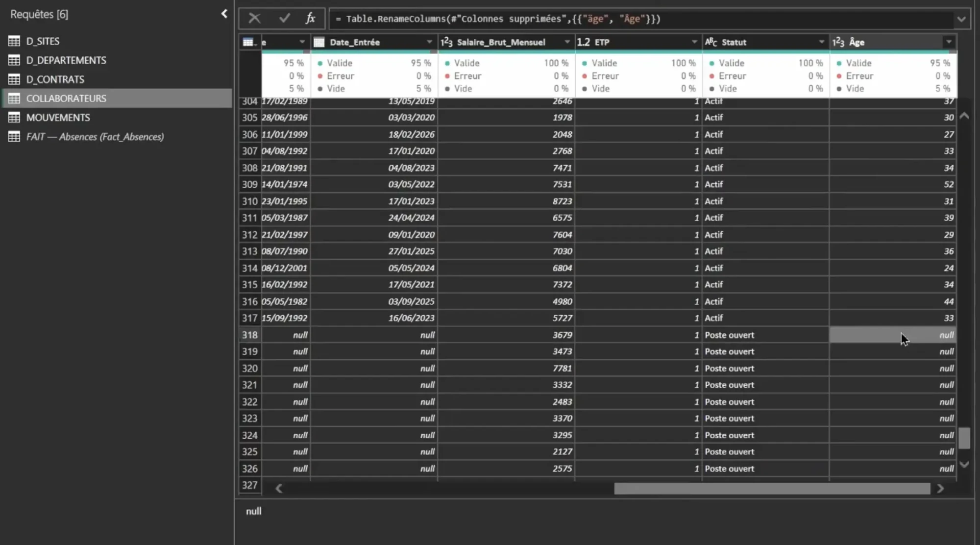This screenshot has height=545, width=980.
Task: Expand the formula bar with the chevron
Action: click(x=961, y=19)
